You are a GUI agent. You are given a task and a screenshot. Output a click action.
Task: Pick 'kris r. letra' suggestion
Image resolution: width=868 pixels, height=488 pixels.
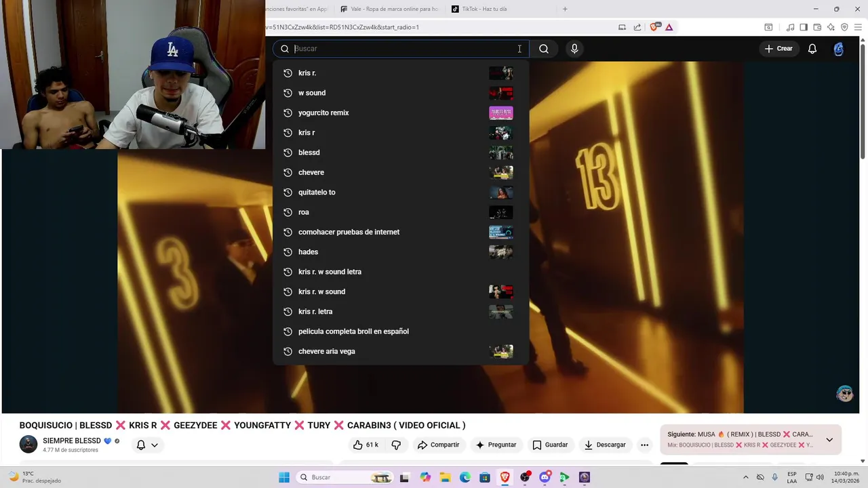pyautogui.click(x=400, y=311)
